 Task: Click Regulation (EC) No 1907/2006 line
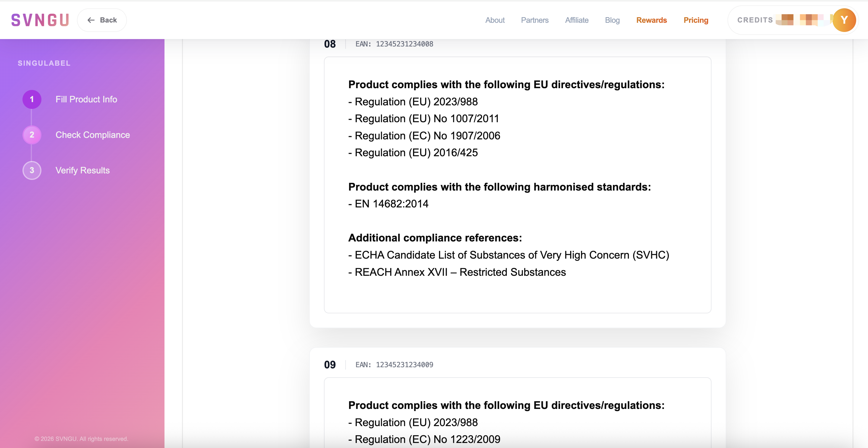click(x=424, y=136)
